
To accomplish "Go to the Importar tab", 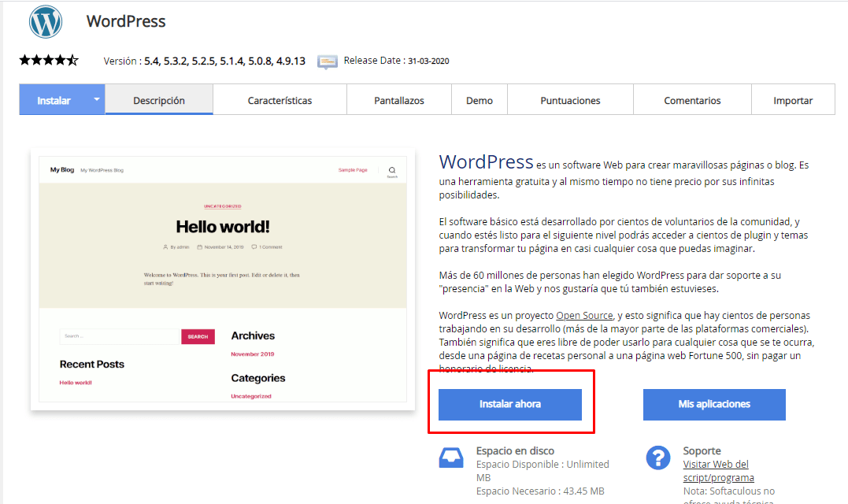I will coord(793,100).
